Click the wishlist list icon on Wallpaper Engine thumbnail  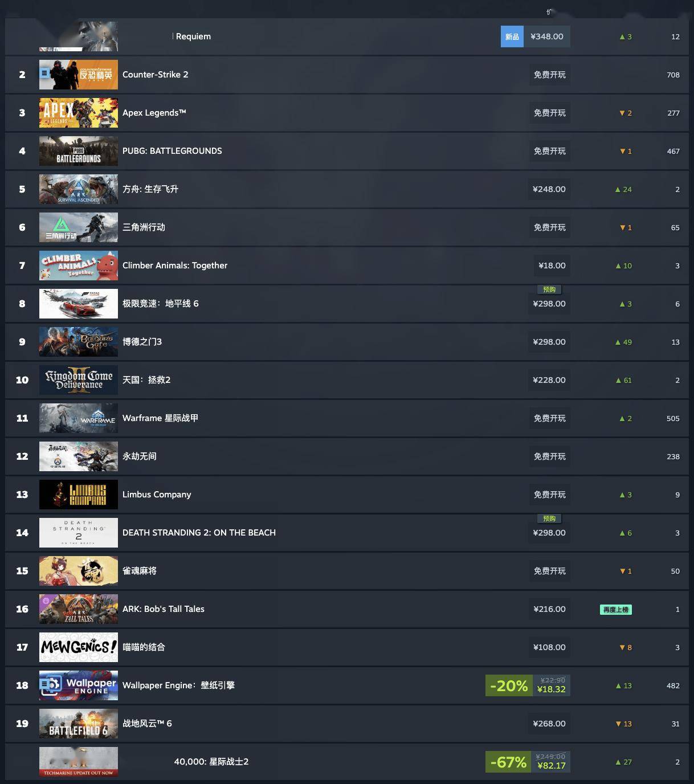44,684
